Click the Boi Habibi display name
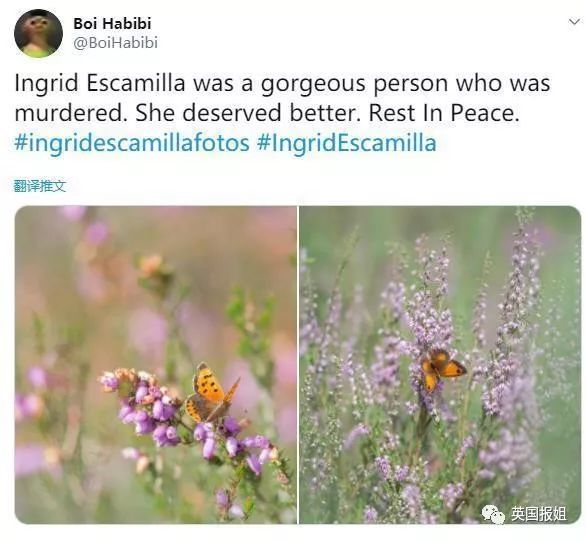 tap(112, 24)
